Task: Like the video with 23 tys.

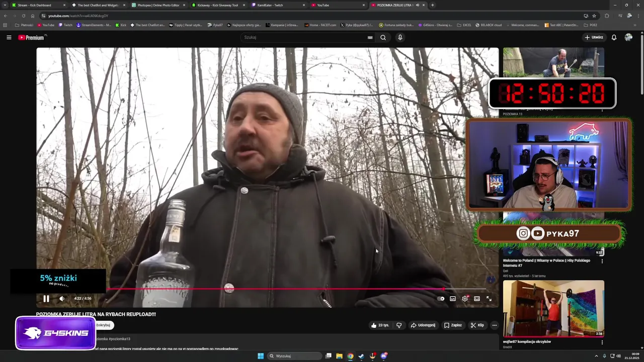Action: coord(380,325)
